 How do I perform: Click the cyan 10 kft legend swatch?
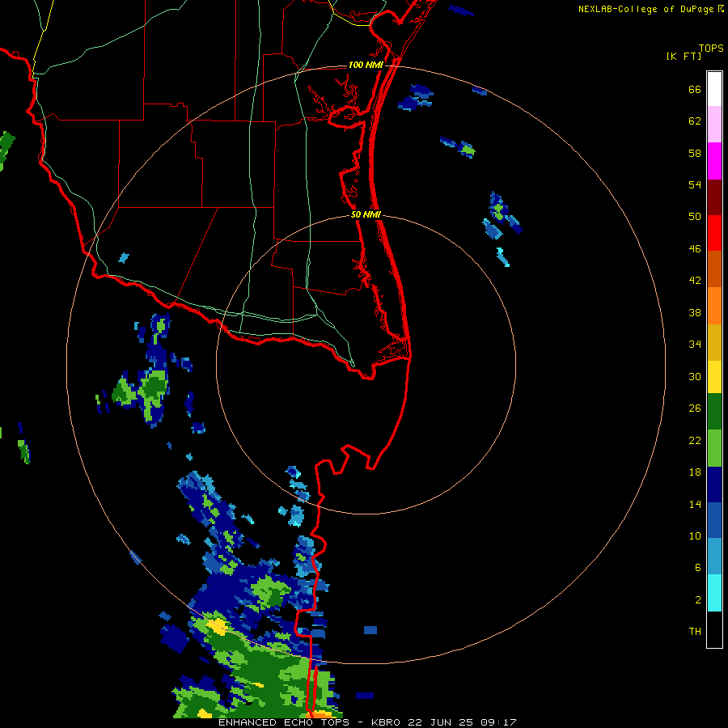pos(714,593)
